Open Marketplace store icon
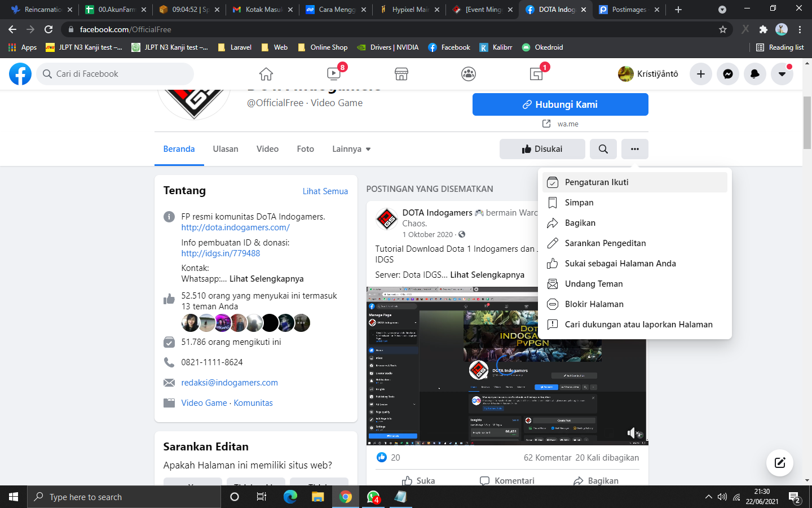The image size is (812, 508). click(401, 74)
